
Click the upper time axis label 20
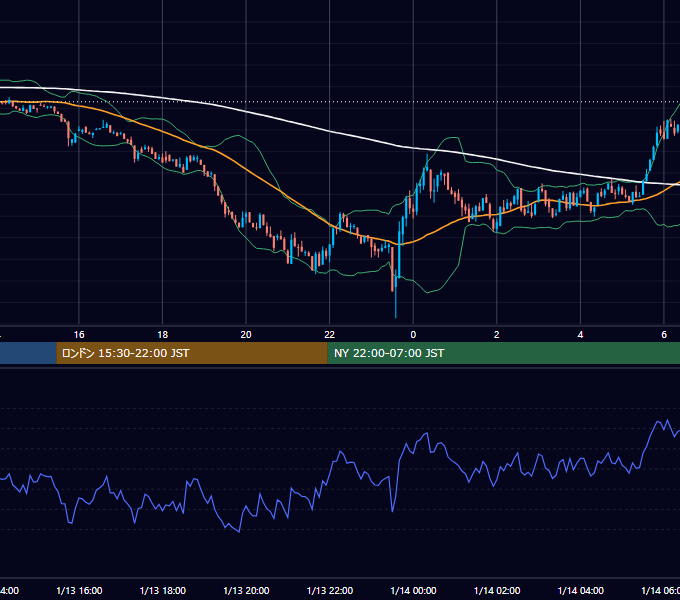(x=246, y=335)
